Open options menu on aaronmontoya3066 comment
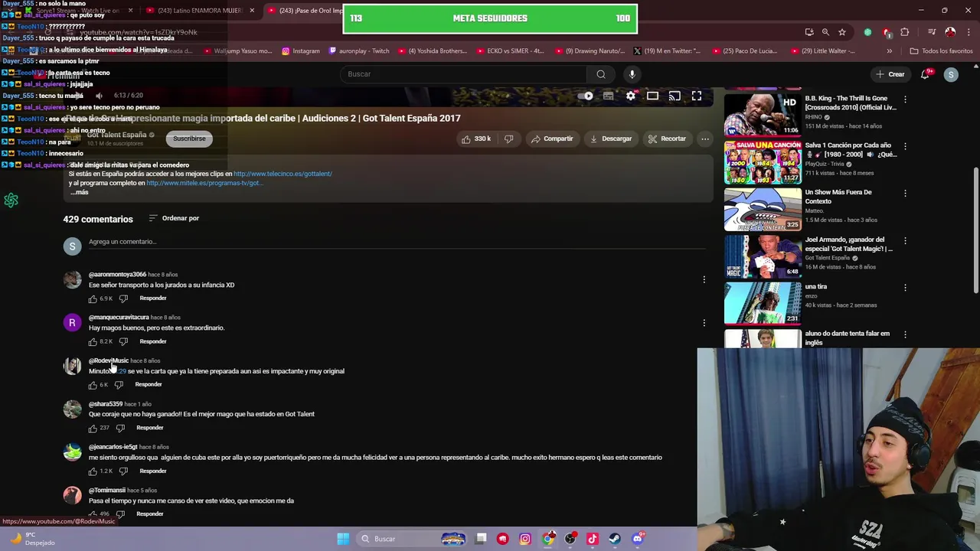 (704, 279)
